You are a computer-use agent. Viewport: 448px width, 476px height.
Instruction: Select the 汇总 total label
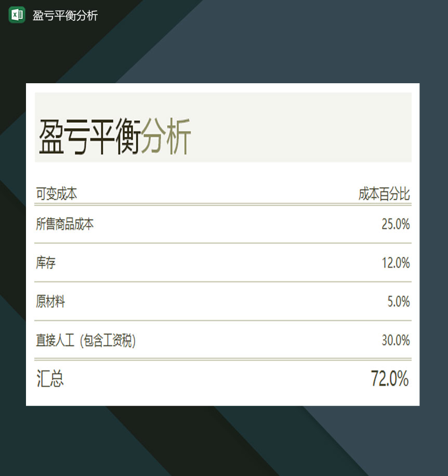click(x=50, y=379)
